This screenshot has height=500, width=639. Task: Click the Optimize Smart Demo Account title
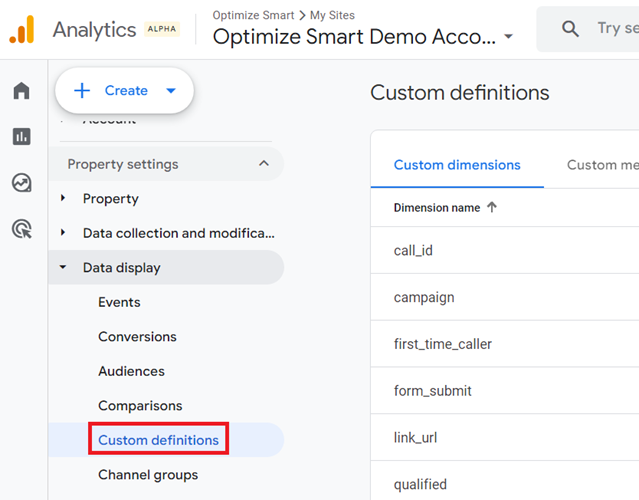click(354, 37)
